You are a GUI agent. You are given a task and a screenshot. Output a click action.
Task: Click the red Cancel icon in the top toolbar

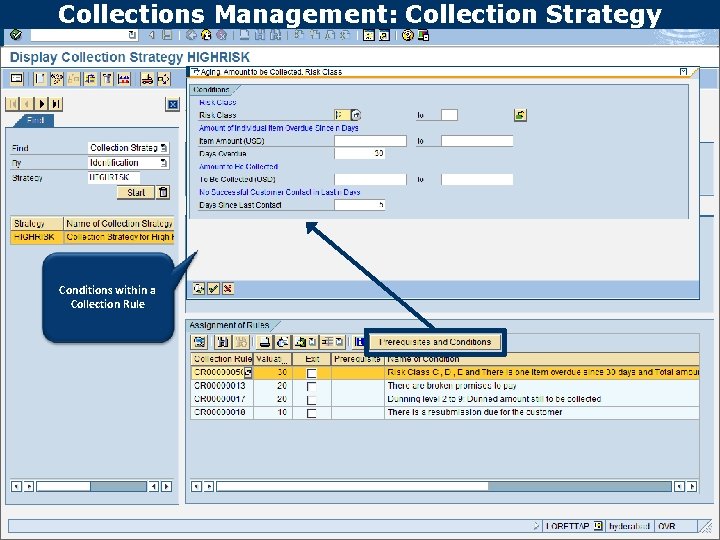point(221,35)
